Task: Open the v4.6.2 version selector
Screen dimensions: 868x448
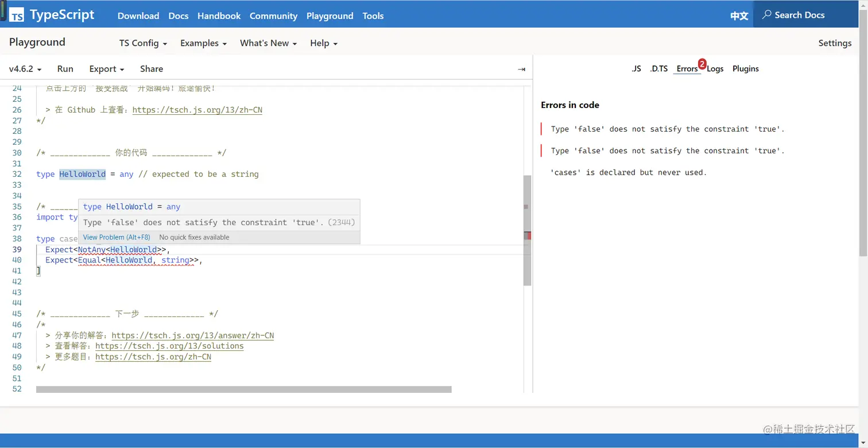Action: click(x=25, y=69)
